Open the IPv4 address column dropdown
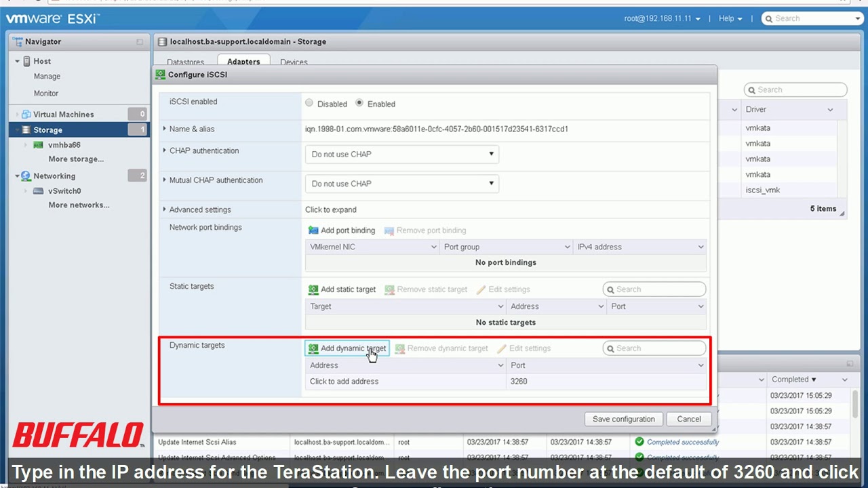The image size is (868, 488). [701, 247]
